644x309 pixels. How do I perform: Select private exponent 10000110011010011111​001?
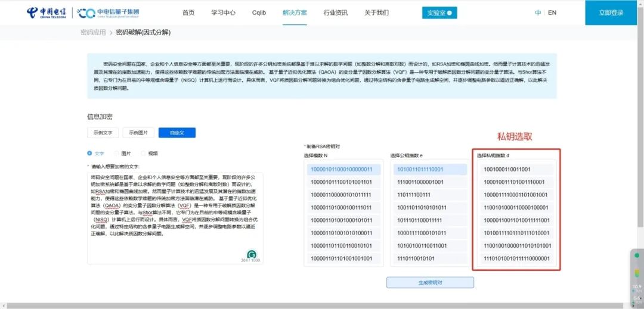516,220
